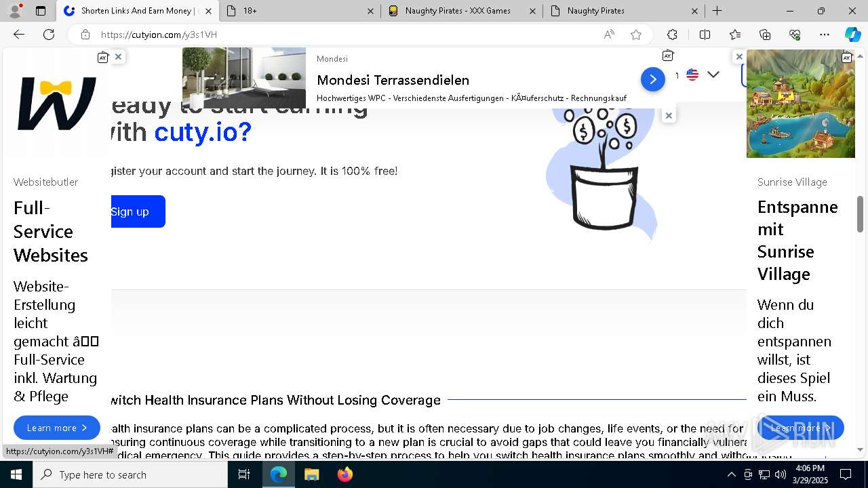
Task: Switch to the 18+ tab
Action: (x=300, y=11)
